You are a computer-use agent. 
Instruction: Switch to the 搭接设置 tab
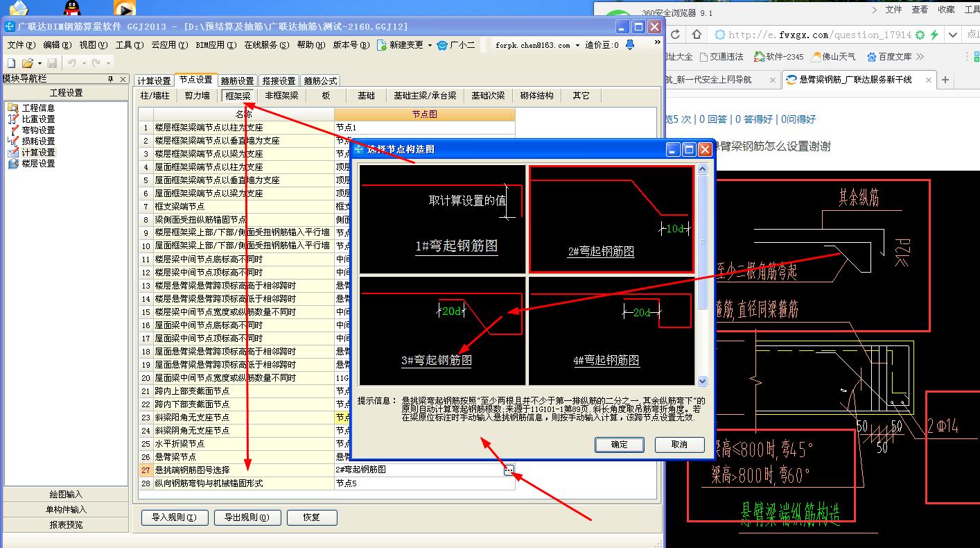pyautogui.click(x=279, y=81)
